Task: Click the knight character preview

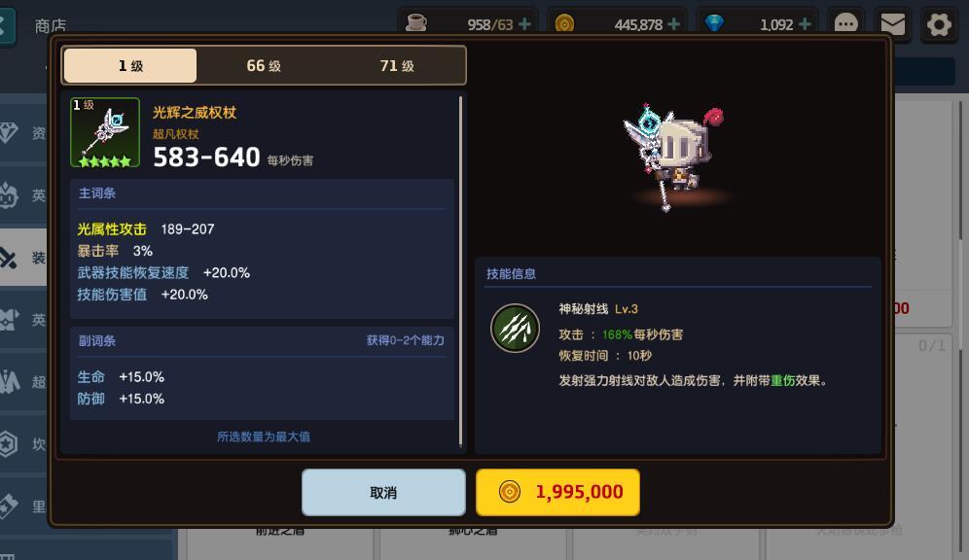Action: click(672, 157)
